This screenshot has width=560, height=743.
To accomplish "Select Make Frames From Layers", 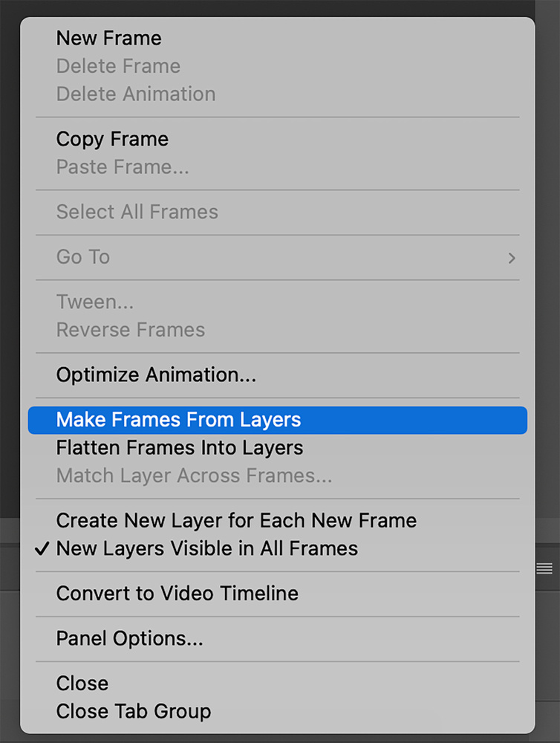I will pos(278,420).
